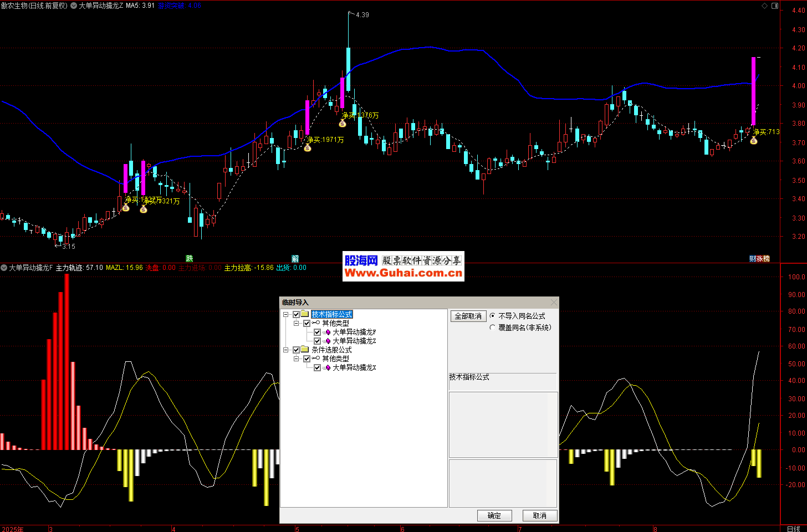Image resolution: width=807 pixels, height=532 pixels.
Task: Click the 日线 period label at bottom right
Action: (x=793, y=529)
